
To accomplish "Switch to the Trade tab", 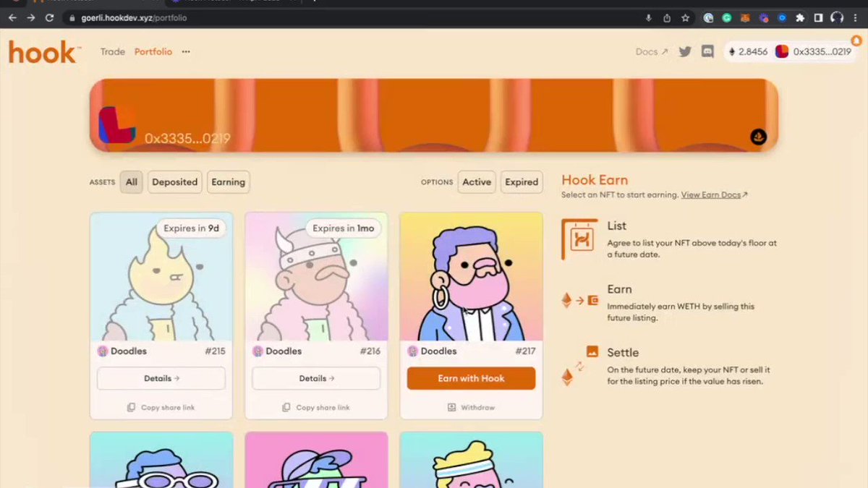I will (113, 51).
